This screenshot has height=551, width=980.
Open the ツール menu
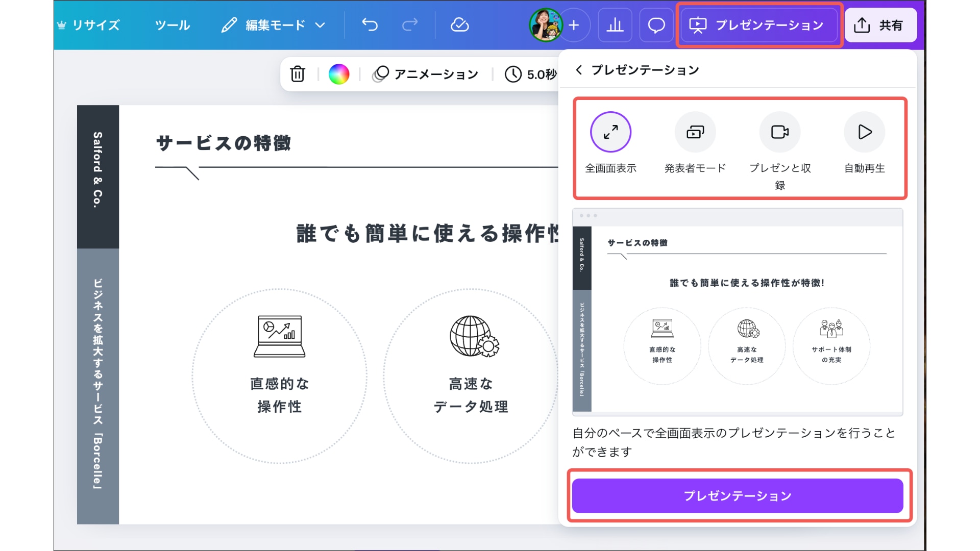tap(173, 25)
